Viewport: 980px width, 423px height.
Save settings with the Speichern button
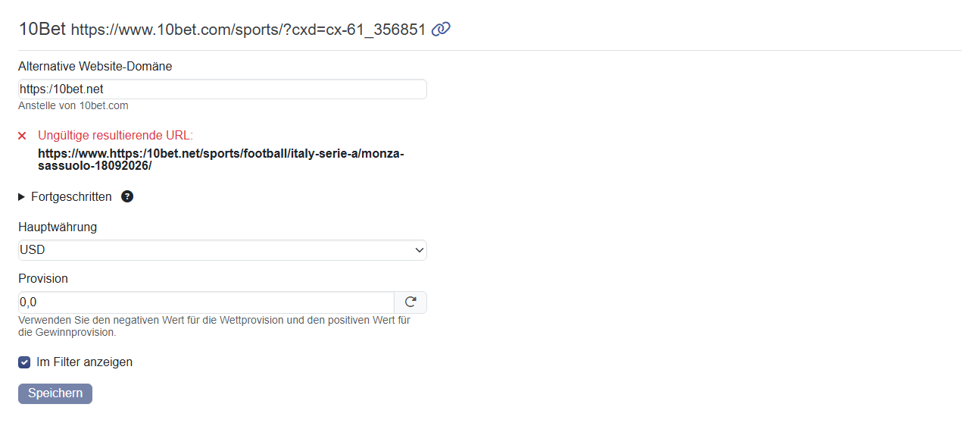pyautogui.click(x=55, y=393)
